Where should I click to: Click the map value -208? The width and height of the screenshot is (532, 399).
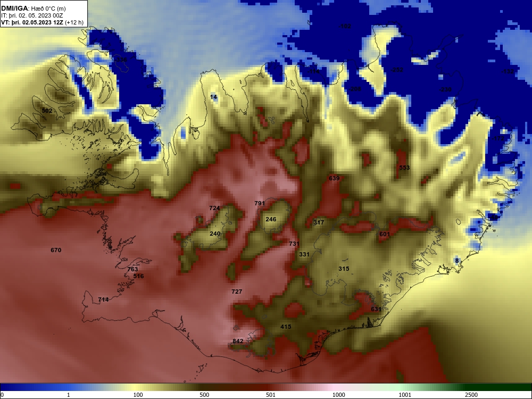pos(355,89)
